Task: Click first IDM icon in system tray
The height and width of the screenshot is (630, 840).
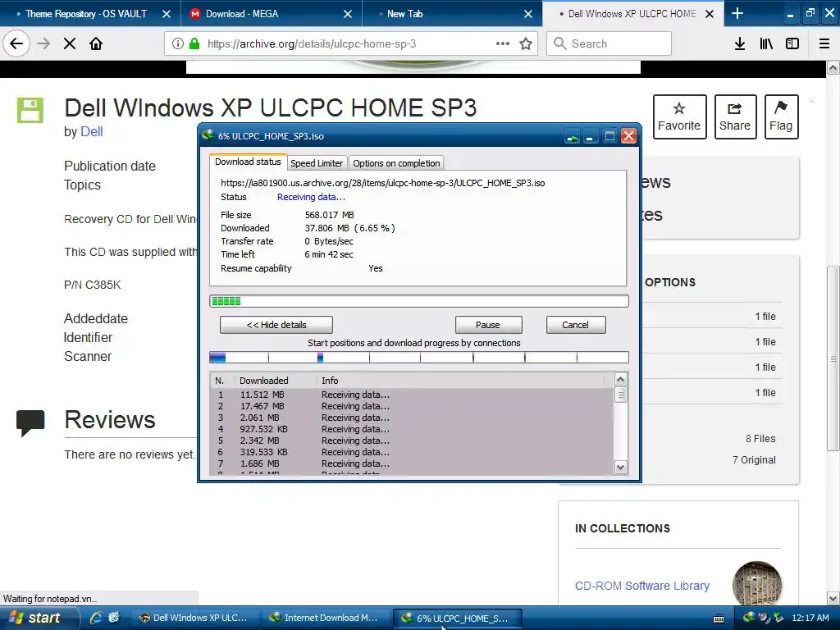Action: 749,617
